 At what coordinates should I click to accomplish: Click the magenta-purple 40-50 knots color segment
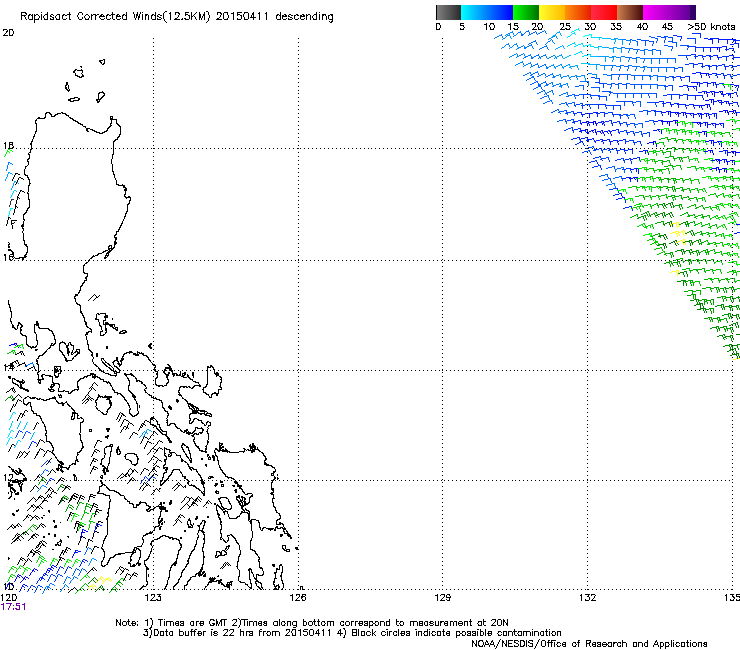coord(669,12)
